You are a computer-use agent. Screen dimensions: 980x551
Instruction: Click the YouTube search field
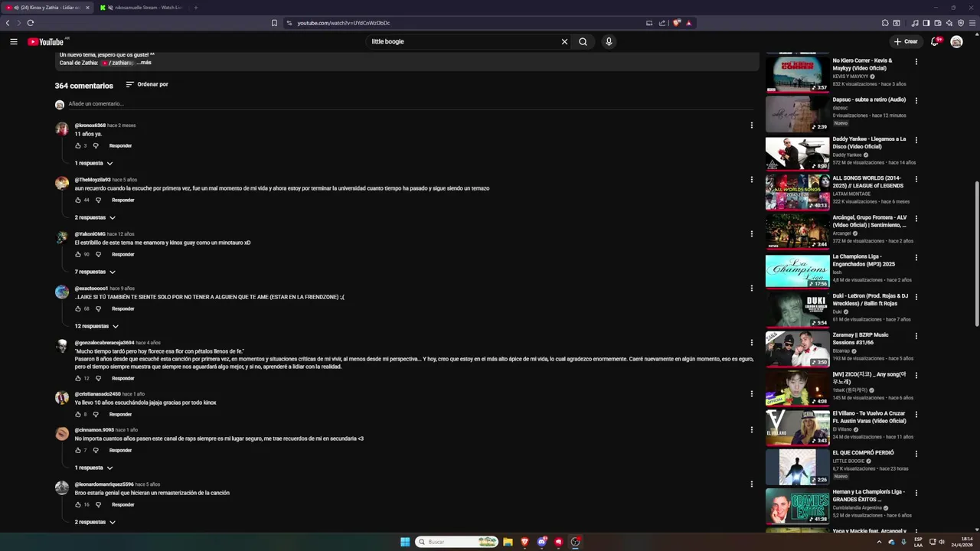[463, 41]
